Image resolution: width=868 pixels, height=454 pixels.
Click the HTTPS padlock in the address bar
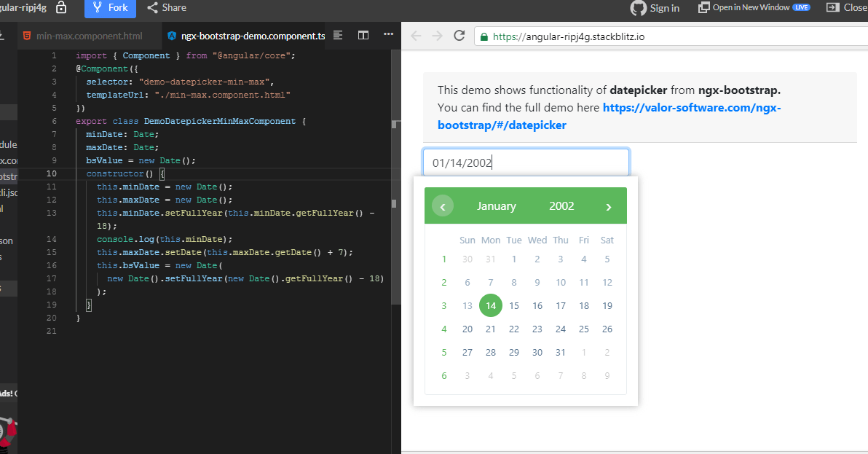point(484,34)
